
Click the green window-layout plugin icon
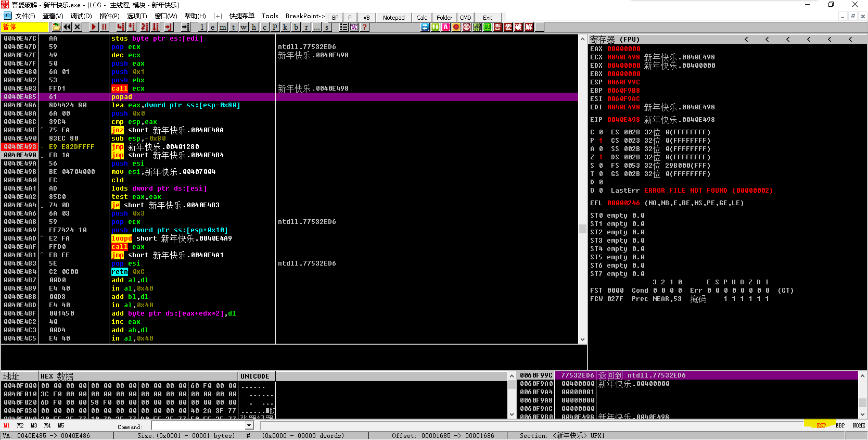[488, 27]
